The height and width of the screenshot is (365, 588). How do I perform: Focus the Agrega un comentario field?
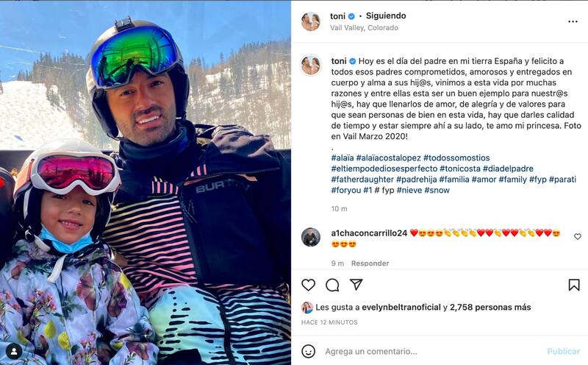tap(431, 352)
